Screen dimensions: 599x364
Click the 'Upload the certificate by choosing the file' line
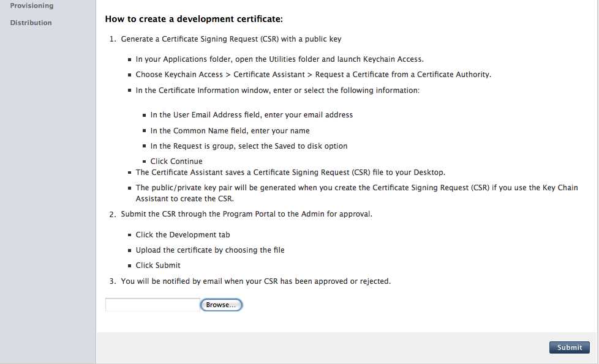pos(210,250)
